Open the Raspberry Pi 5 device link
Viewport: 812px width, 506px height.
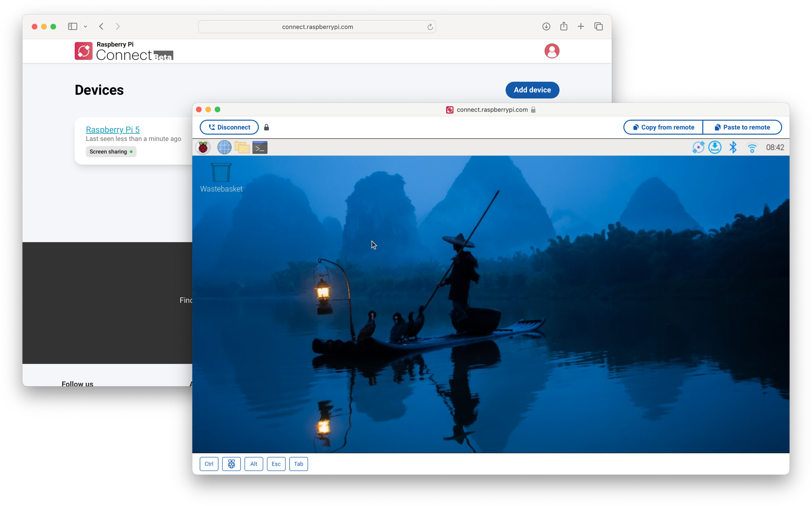point(113,130)
